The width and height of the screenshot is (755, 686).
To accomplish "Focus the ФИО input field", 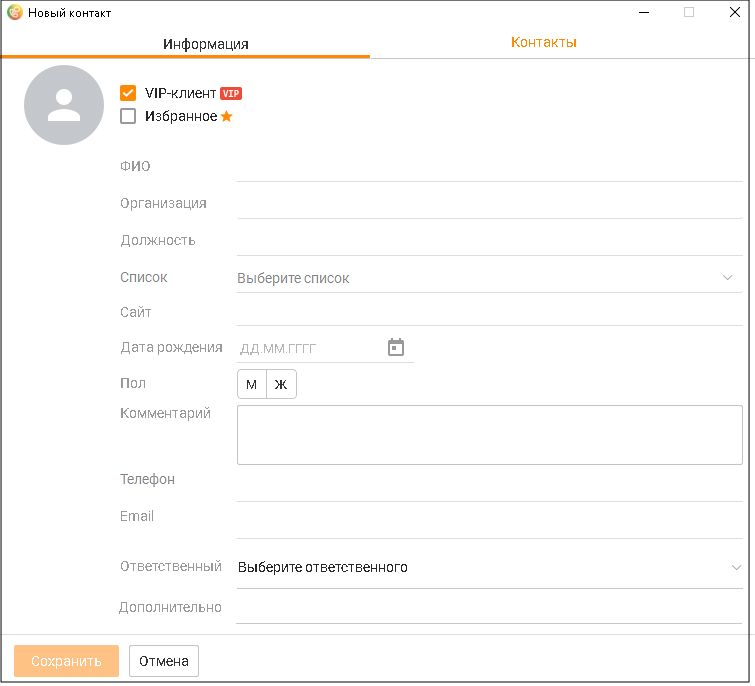I will (x=489, y=168).
